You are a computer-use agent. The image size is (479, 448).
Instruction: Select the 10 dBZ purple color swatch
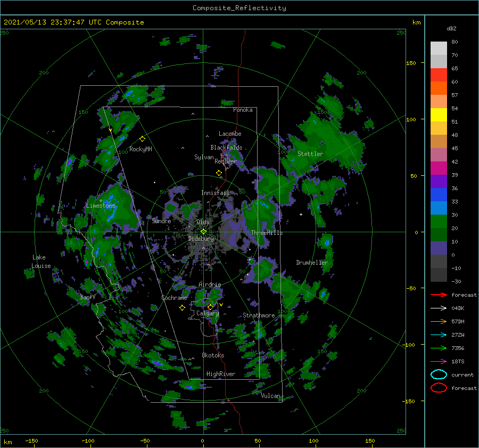click(x=439, y=248)
